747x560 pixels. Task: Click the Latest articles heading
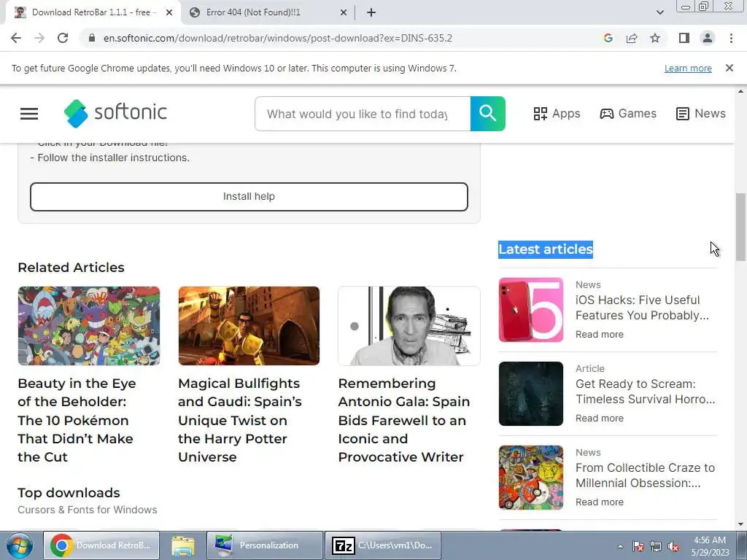point(546,249)
